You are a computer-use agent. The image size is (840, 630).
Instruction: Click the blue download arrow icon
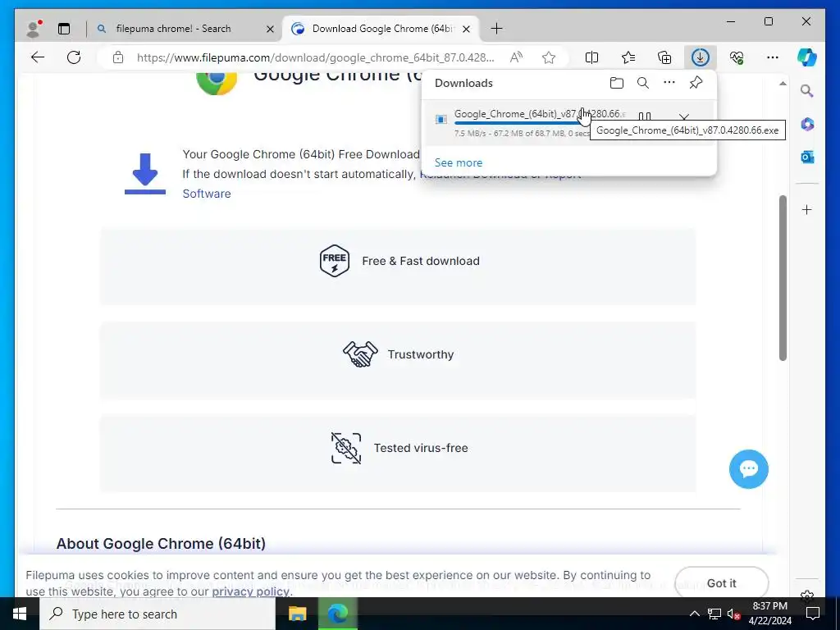point(145,174)
